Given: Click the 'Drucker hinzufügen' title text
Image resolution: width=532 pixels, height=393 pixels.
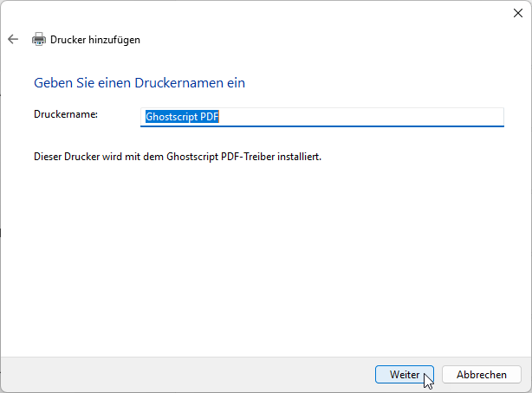Looking at the screenshot, I should pos(95,40).
